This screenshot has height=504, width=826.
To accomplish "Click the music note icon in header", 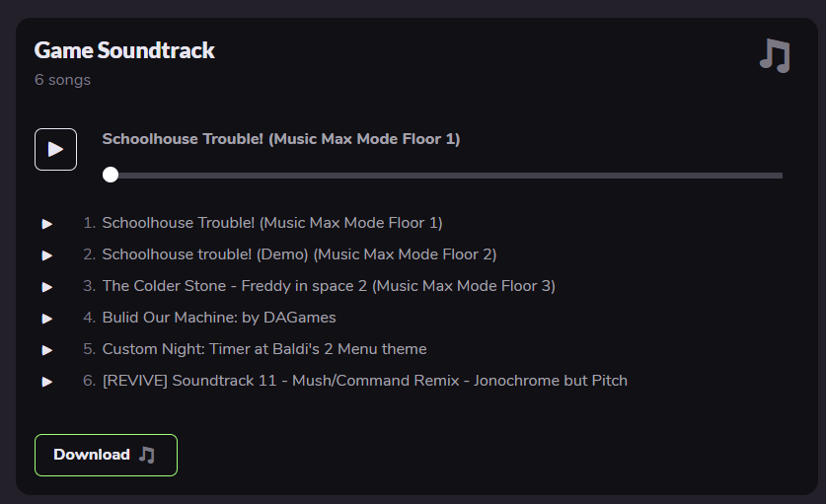I will (775, 55).
